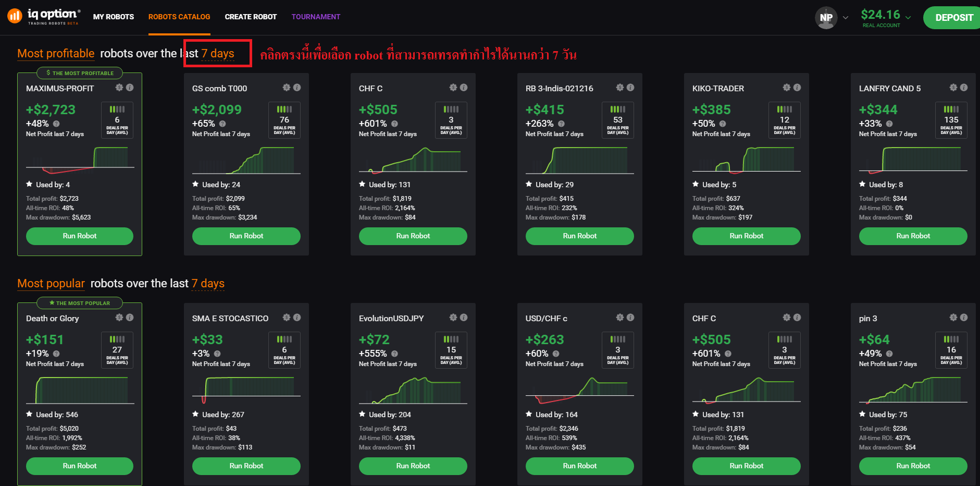Open gear icon on SMA E STOCASTICO card
Screen dimensions: 980x486
(x=287, y=318)
